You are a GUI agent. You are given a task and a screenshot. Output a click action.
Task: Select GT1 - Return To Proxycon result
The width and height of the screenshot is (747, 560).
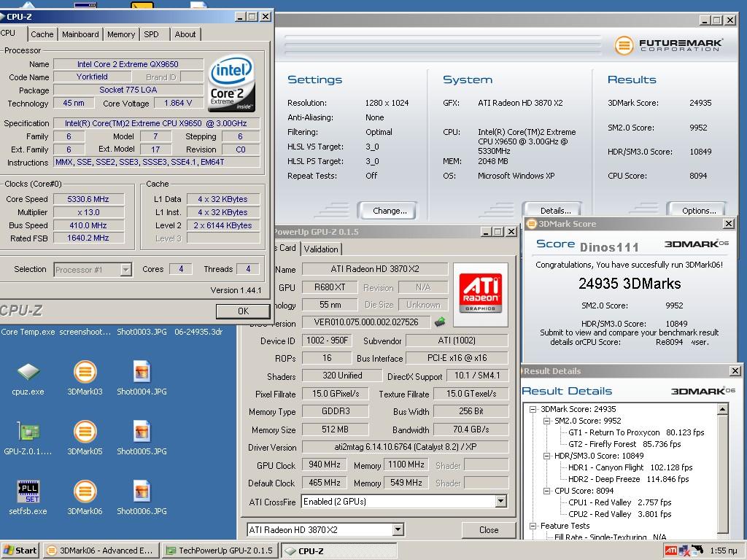(x=636, y=432)
